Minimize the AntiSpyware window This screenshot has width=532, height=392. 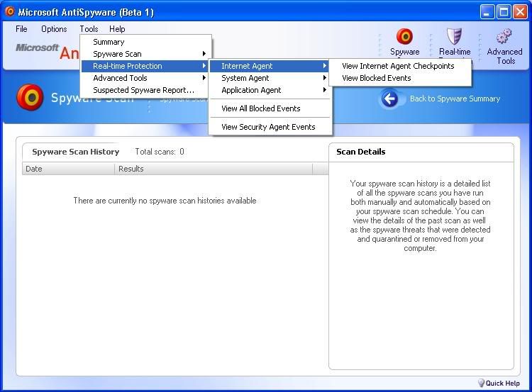487,12
